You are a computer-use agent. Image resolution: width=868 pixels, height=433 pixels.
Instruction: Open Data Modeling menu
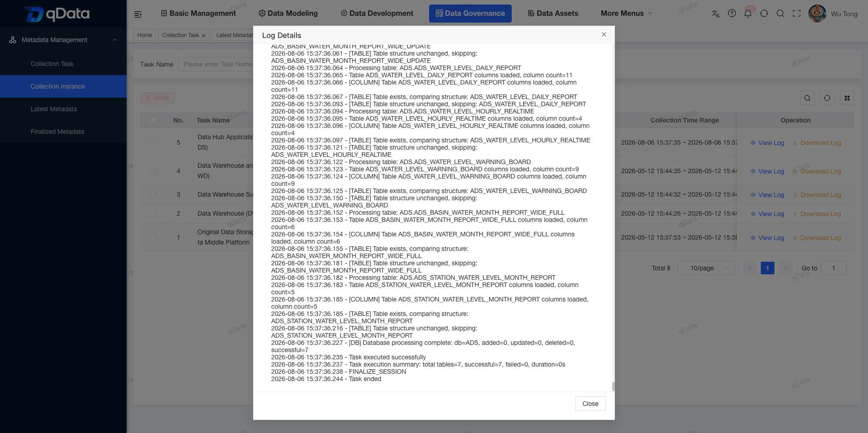point(288,14)
